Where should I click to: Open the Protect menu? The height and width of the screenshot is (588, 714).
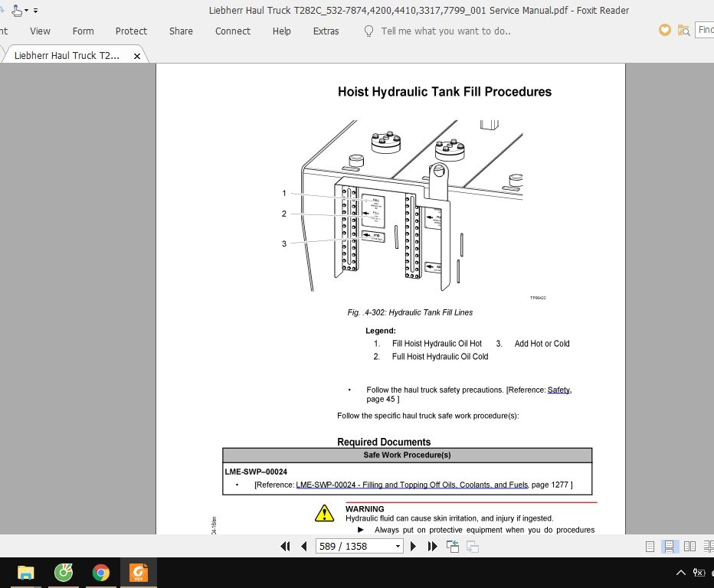click(131, 31)
